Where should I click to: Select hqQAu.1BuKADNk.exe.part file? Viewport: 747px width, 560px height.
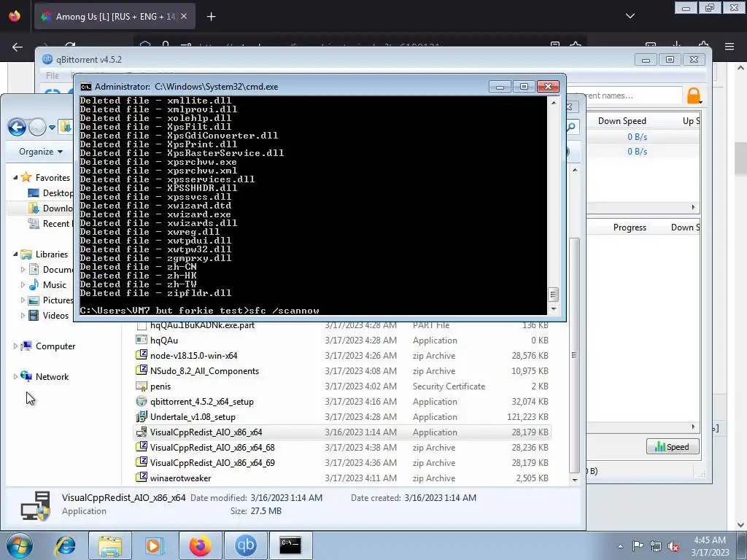(x=342, y=325)
